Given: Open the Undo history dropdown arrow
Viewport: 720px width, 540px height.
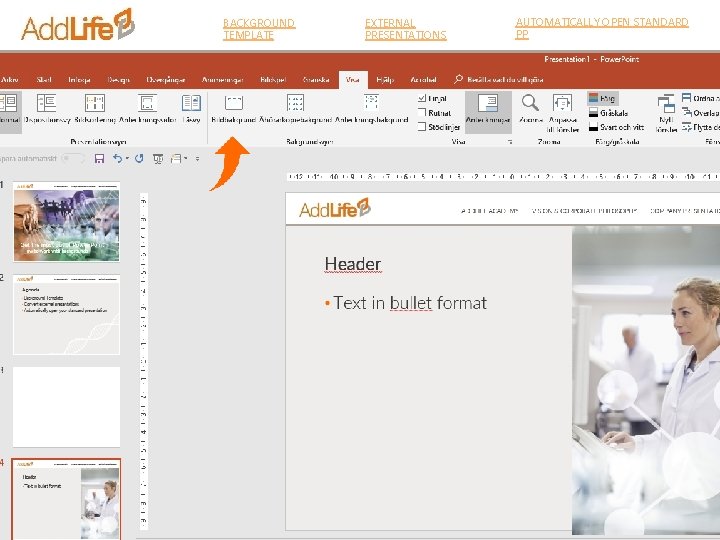Looking at the screenshot, I should pyautogui.click(x=127, y=158).
